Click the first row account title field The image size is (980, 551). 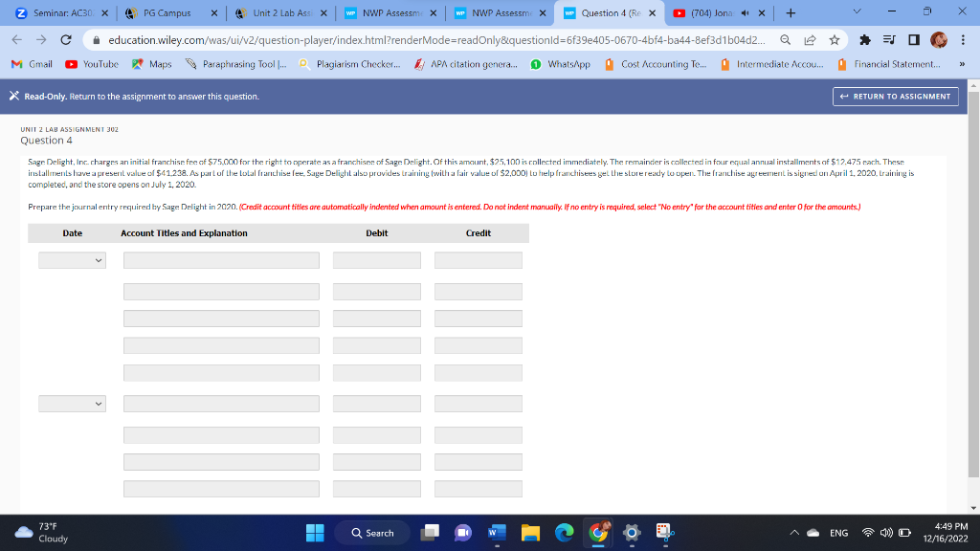tap(221, 260)
